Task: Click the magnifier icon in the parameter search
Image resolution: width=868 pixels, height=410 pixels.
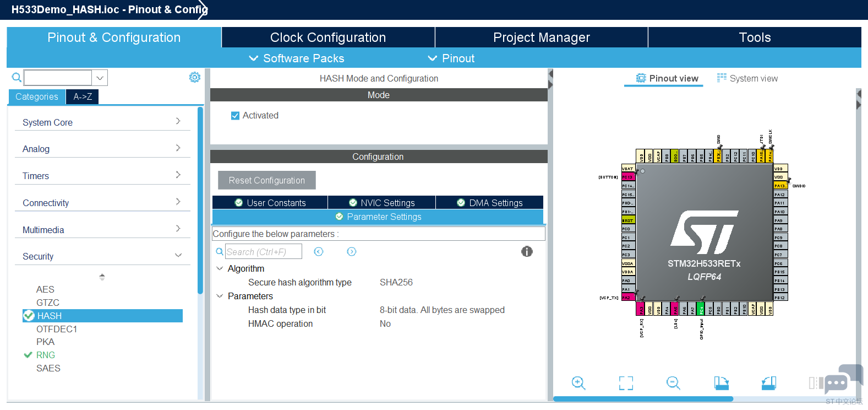Action: tap(220, 251)
